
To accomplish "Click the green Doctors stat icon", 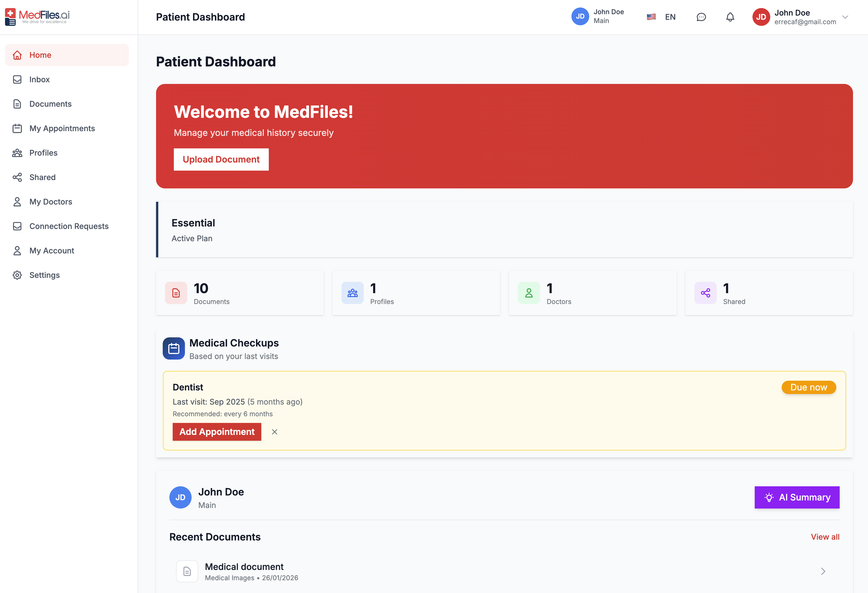I will coord(528,293).
